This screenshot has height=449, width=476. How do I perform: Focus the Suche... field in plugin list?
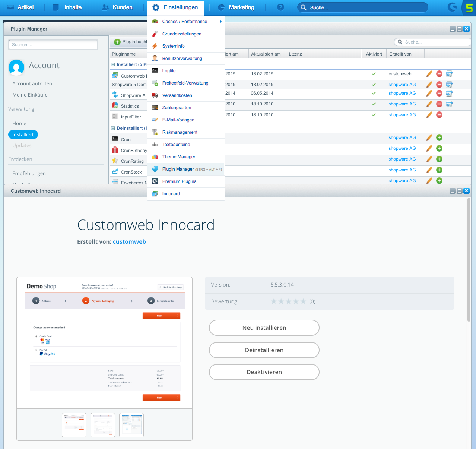pyautogui.click(x=434, y=42)
